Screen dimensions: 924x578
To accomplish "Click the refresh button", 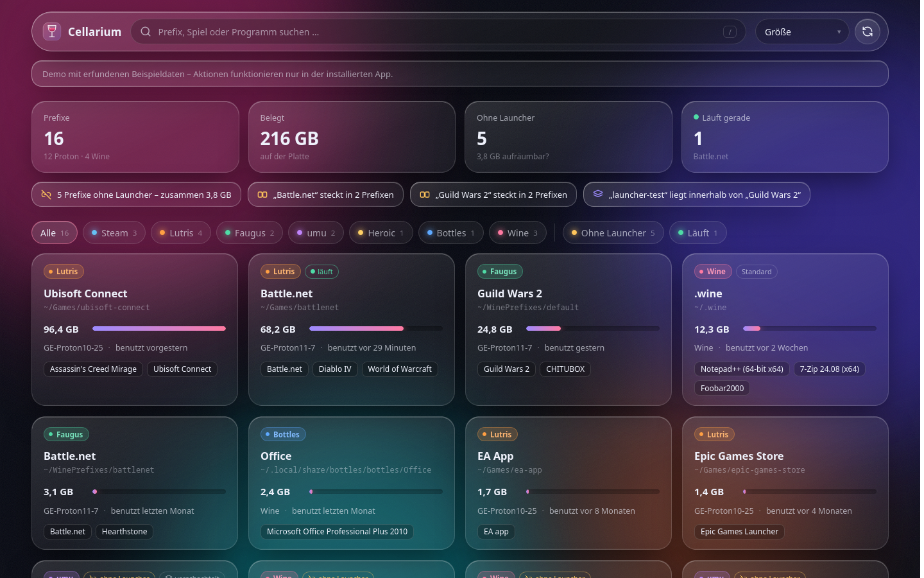I will tap(868, 31).
